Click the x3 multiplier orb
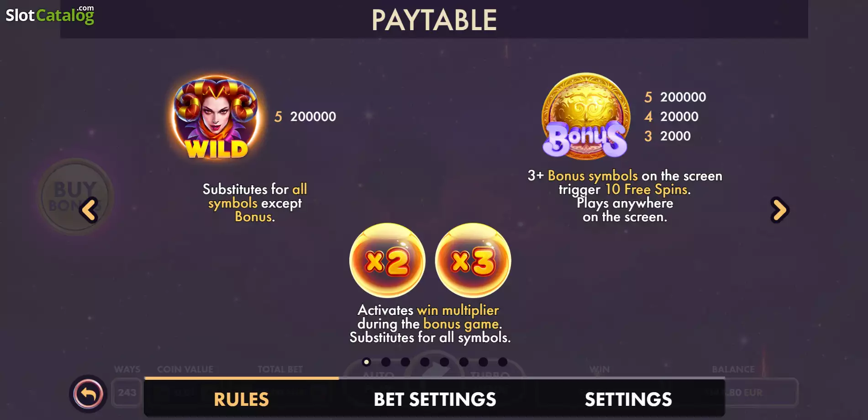 click(473, 260)
